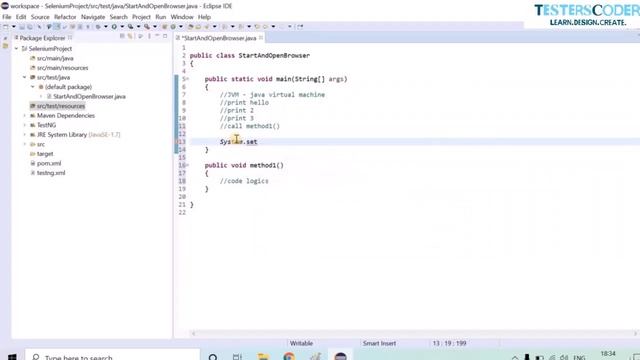640x360 pixels.
Task: Click Collapse All in Package Explorer
Action: point(122,37)
